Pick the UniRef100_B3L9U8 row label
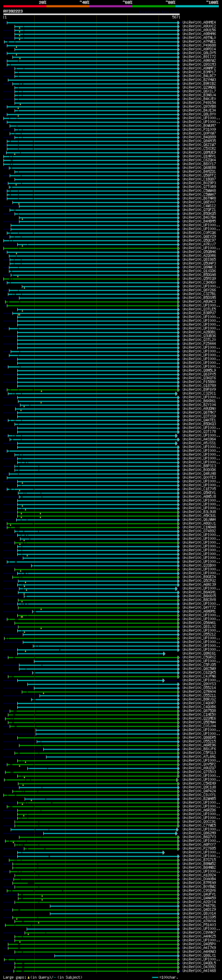The height and width of the screenshot is (980, 222). tap(199, 512)
